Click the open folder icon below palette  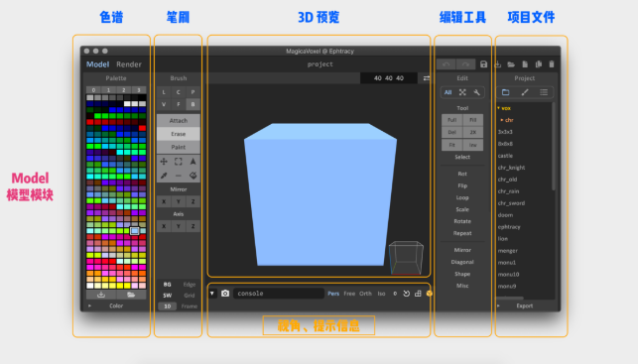(131, 295)
